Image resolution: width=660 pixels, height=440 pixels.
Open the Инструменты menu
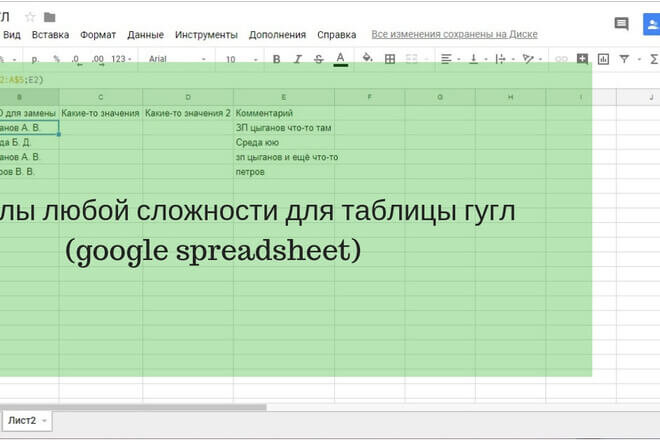tap(206, 35)
